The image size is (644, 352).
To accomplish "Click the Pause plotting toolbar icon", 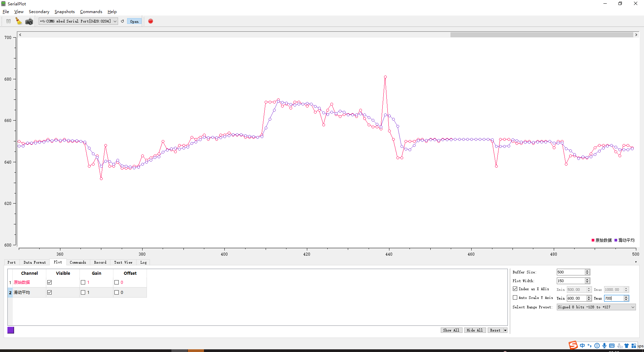I will (8, 21).
